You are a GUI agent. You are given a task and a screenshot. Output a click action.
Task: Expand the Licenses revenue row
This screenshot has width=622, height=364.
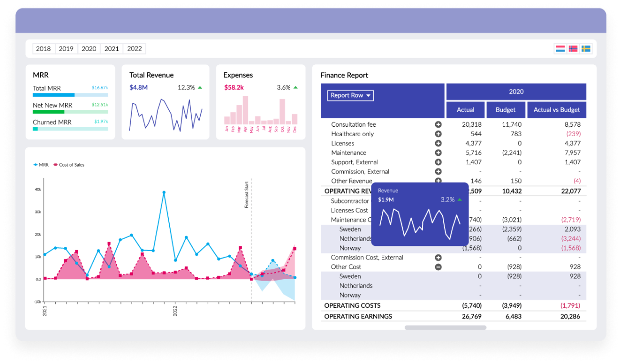click(x=438, y=143)
